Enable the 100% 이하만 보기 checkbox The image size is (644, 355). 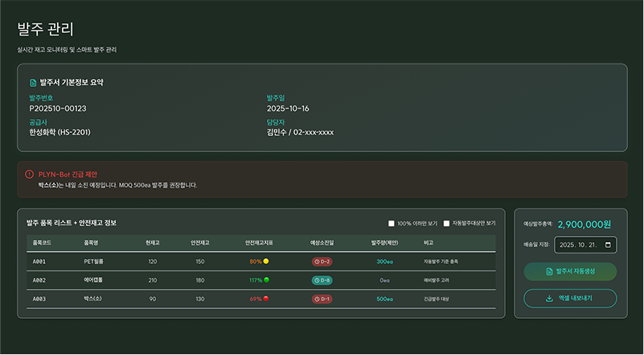tap(392, 223)
